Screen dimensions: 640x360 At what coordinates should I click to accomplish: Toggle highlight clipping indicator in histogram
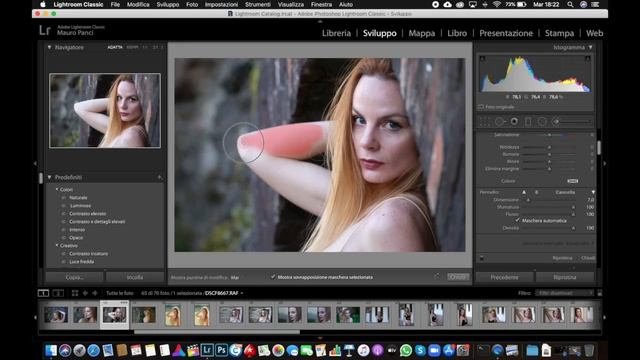[588, 59]
